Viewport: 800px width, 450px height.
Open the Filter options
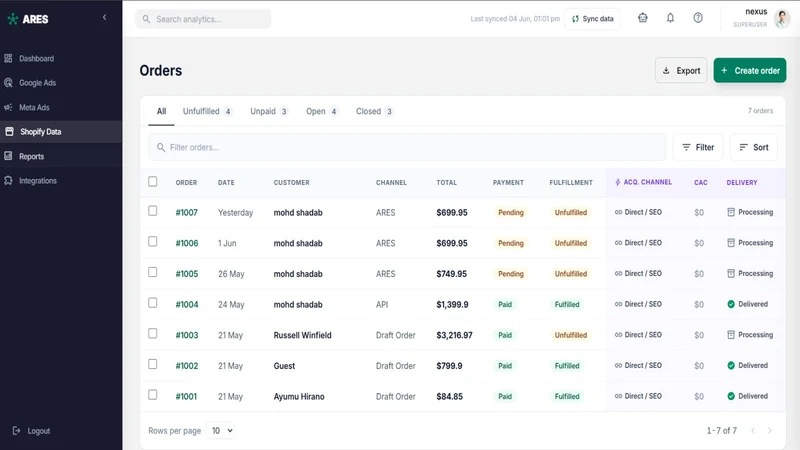tap(698, 147)
